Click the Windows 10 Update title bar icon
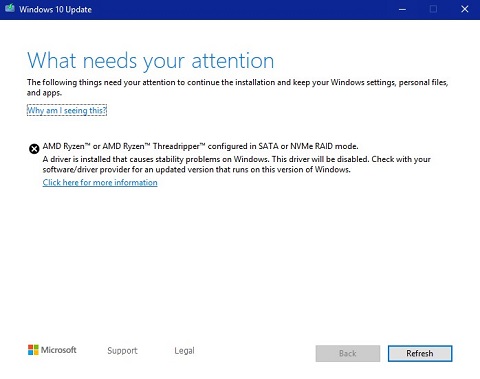The image size is (480, 379). [x=10, y=9]
